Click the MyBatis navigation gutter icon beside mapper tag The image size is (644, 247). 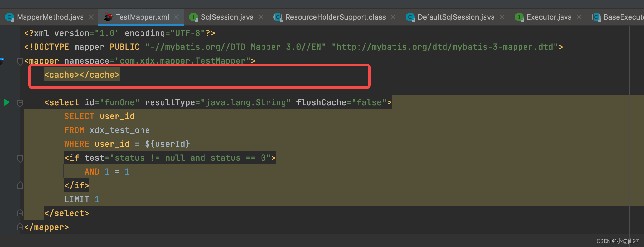point(2,60)
